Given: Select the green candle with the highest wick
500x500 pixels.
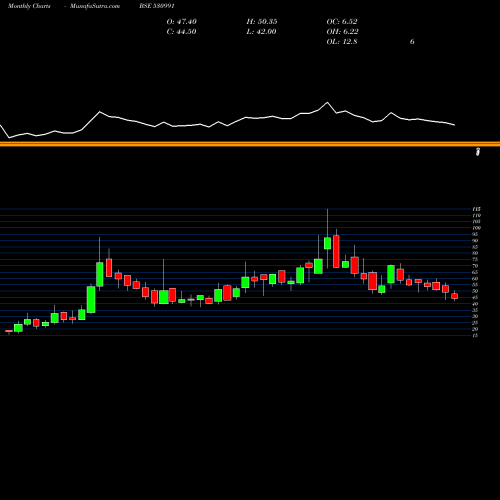Looking at the screenshot, I should pos(327,243).
